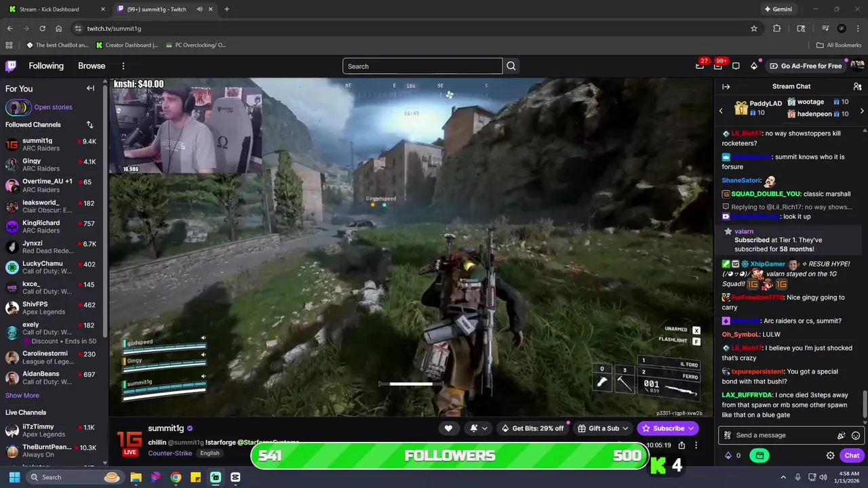Collapse the For You sidebar
868x488 pixels.
tap(90, 88)
